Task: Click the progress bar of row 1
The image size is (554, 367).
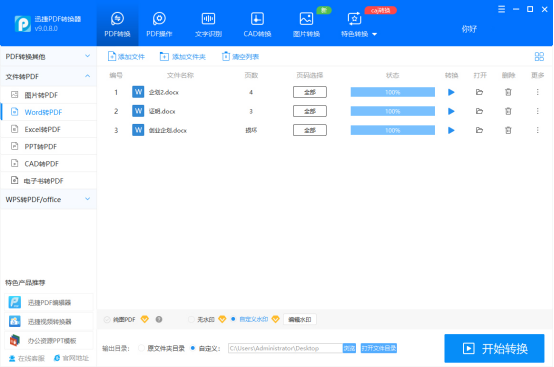Action: (x=393, y=92)
